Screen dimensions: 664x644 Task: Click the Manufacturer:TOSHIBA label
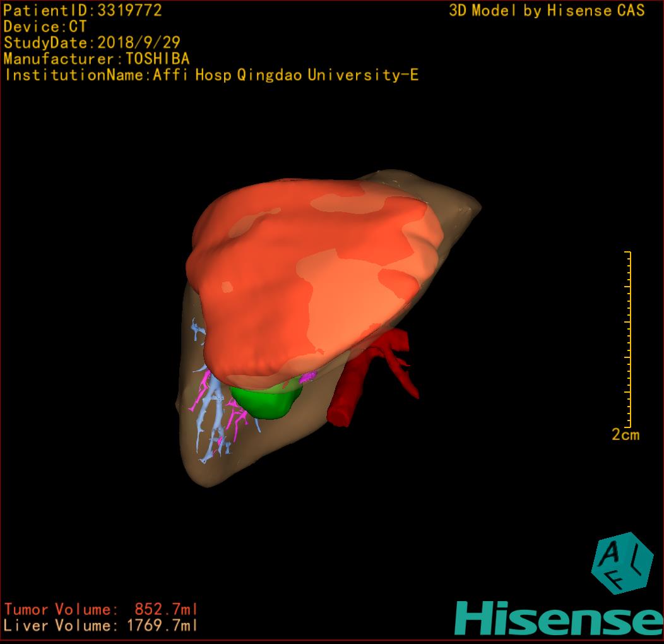click(97, 59)
